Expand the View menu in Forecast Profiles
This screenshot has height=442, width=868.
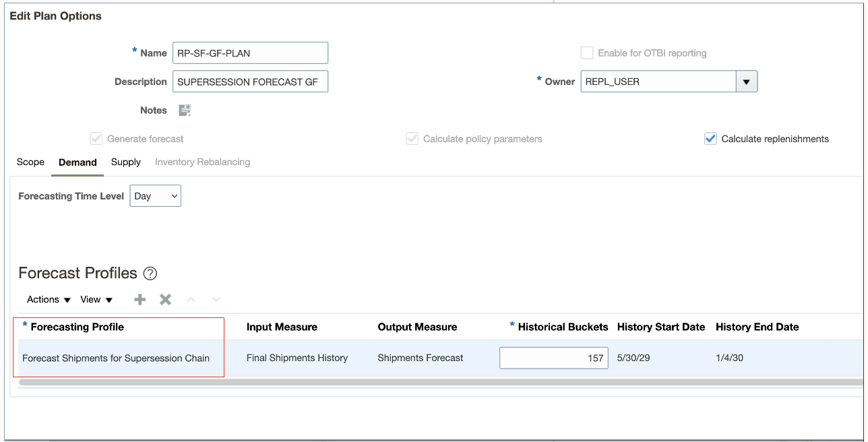click(96, 299)
